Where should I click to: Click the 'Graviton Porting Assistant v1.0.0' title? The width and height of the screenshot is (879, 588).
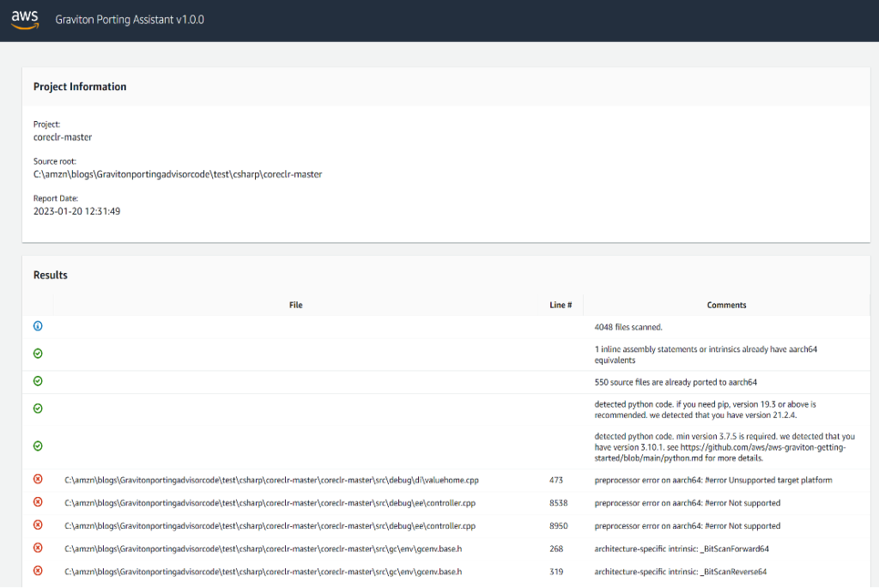pos(129,18)
